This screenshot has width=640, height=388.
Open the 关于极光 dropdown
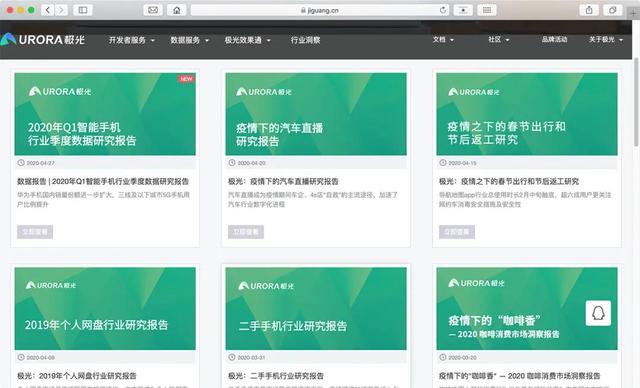click(x=606, y=40)
